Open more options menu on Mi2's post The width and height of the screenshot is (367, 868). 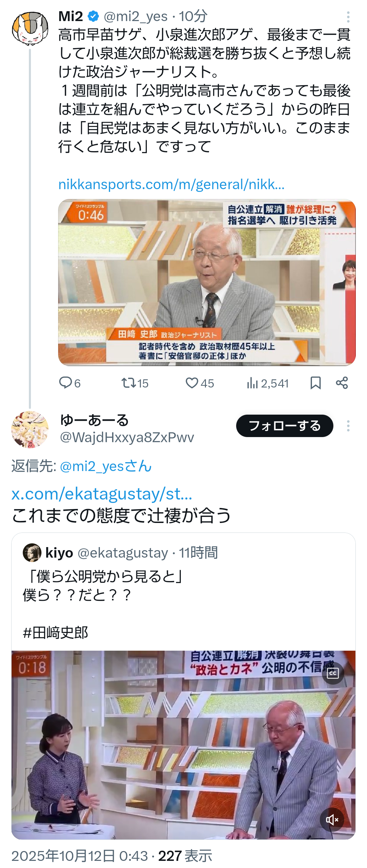pyautogui.click(x=348, y=17)
